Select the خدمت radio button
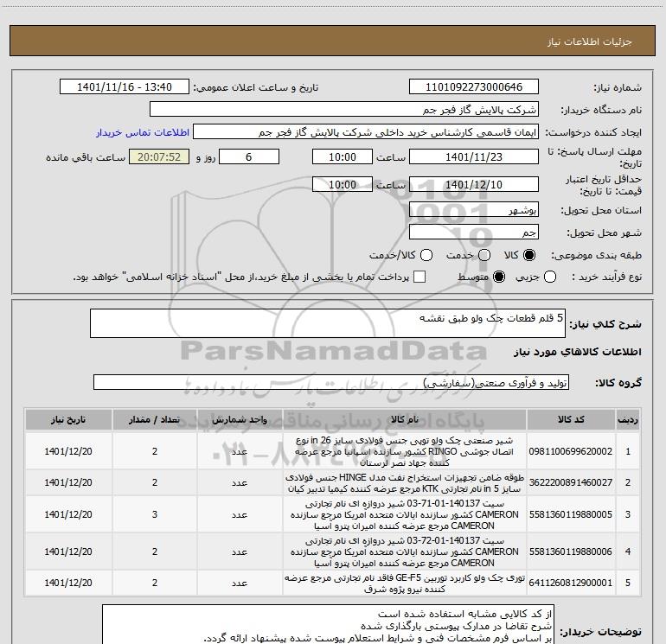This screenshot has height=644, width=666. 484,255
